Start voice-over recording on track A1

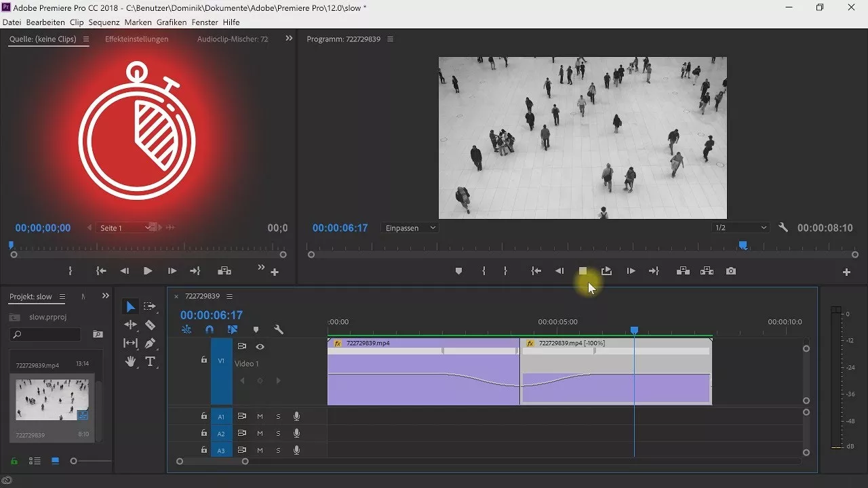296,416
